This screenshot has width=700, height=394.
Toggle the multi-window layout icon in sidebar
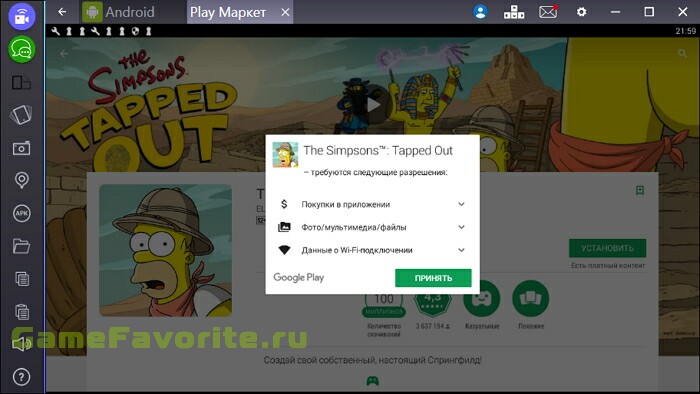pyautogui.click(x=21, y=83)
